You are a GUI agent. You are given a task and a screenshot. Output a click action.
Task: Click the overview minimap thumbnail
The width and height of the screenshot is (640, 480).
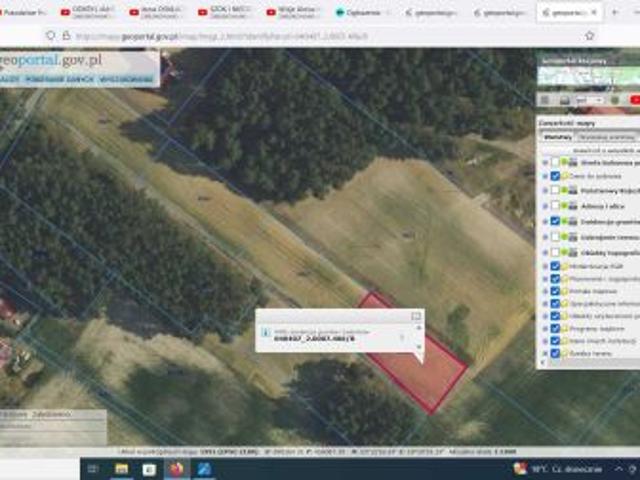click(x=589, y=76)
